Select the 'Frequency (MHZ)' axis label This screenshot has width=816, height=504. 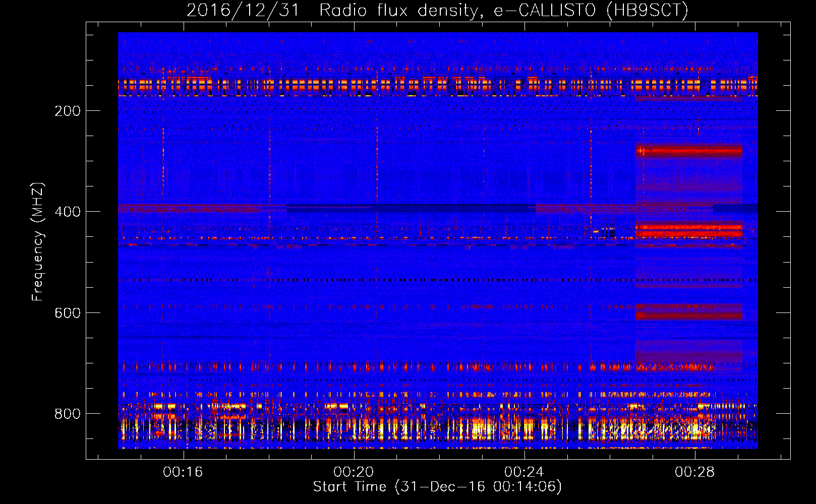point(38,241)
